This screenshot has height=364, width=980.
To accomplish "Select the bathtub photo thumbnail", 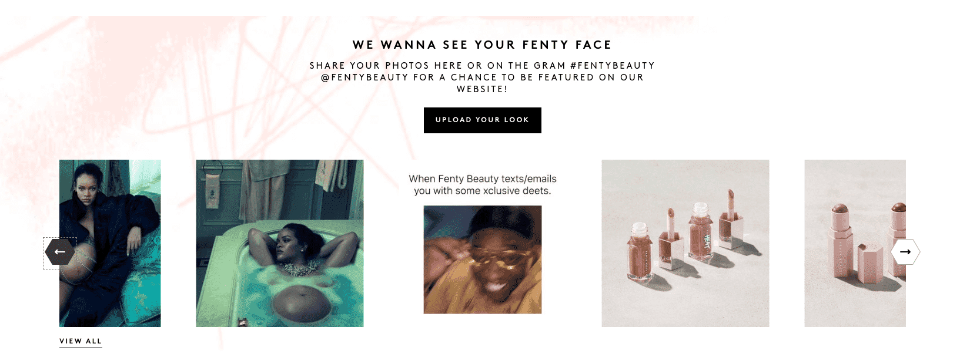I will tap(279, 243).
